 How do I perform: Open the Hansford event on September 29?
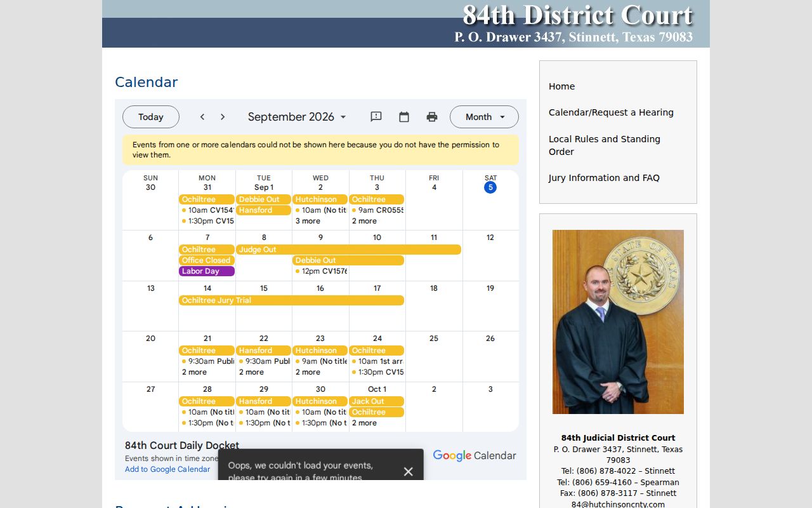[263, 401]
